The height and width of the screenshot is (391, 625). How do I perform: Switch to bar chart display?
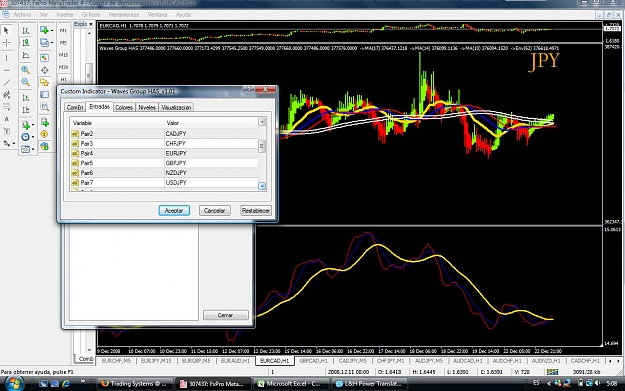point(26,30)
